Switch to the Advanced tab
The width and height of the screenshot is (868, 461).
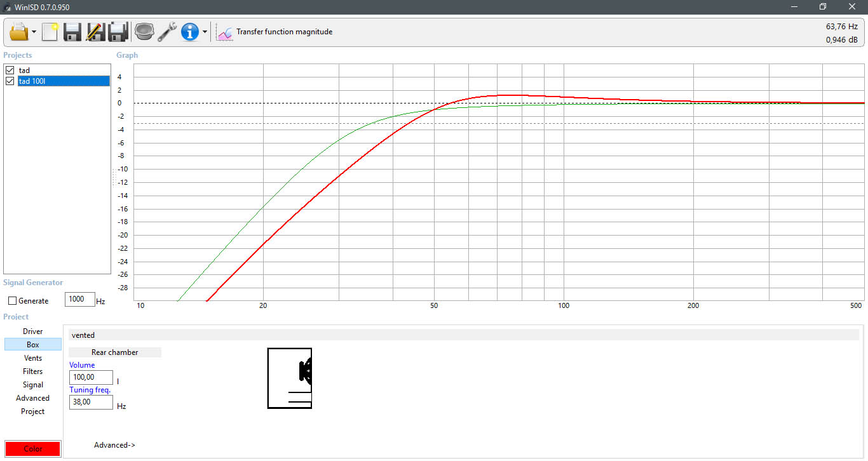tap(33, 398)
